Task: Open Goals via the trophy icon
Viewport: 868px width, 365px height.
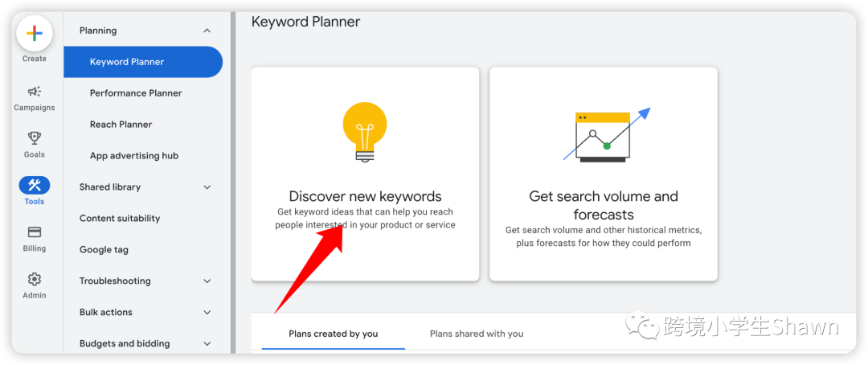Action: [35, 138]
